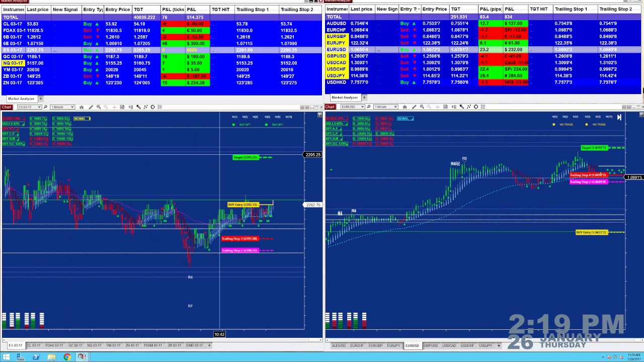Screen dimensions: 644x362
Task: Zoom in on the EURUSD chart
Action: click(422, 107)
